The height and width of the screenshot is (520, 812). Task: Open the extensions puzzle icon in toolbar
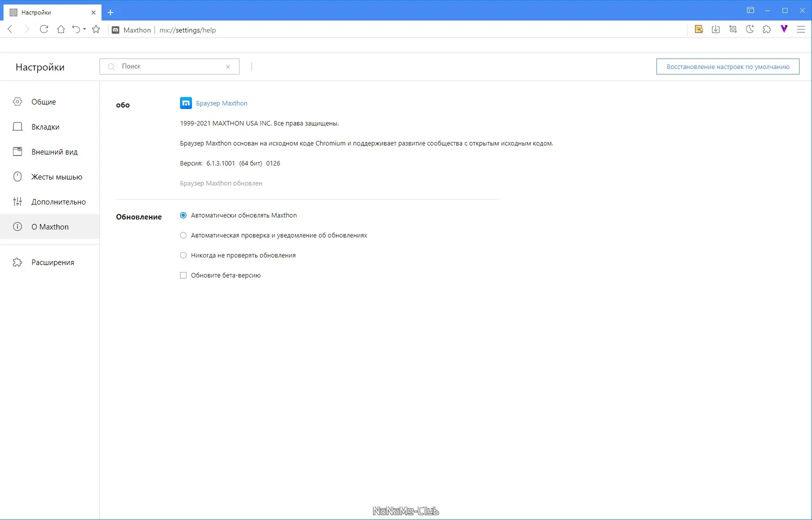[766, 29]
